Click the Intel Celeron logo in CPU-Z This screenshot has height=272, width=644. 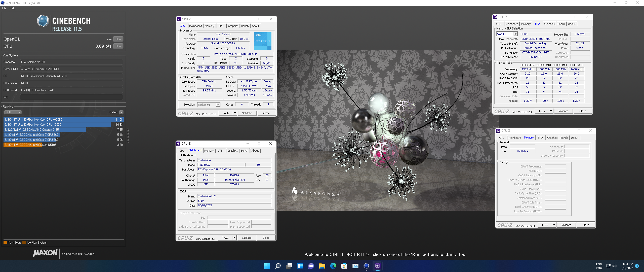[x=262, y=41]
